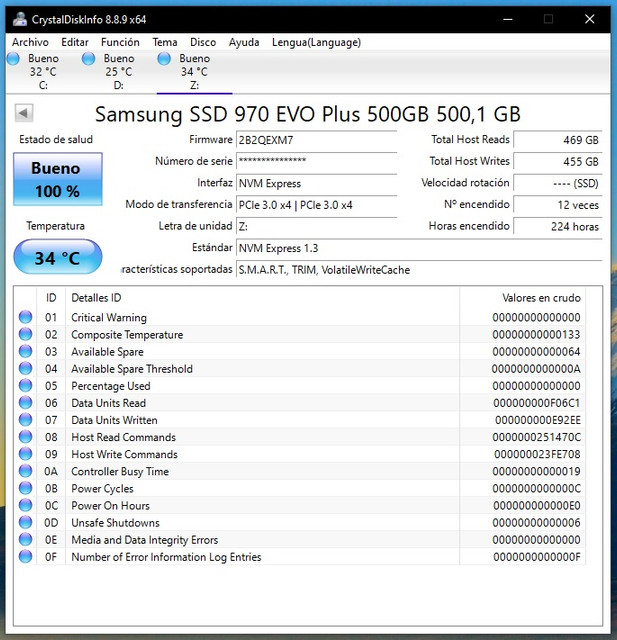Click the supported features field with TRIM
The width and height of the screenshot is (617, 640).
[419, 269]
